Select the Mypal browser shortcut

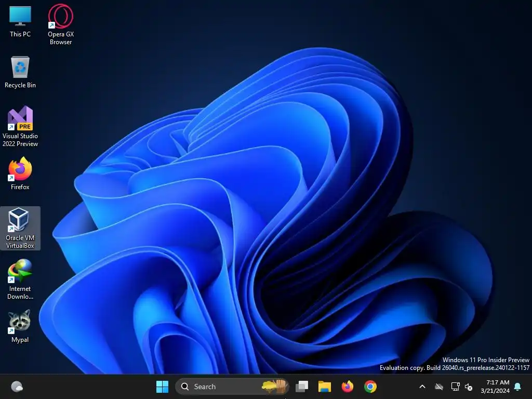coord(20,326)
